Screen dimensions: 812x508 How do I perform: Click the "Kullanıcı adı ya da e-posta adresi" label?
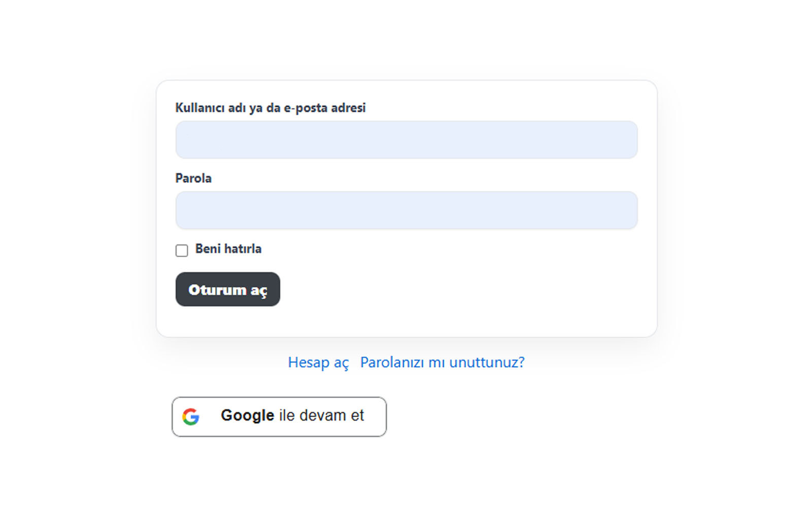tap(270, 108)
